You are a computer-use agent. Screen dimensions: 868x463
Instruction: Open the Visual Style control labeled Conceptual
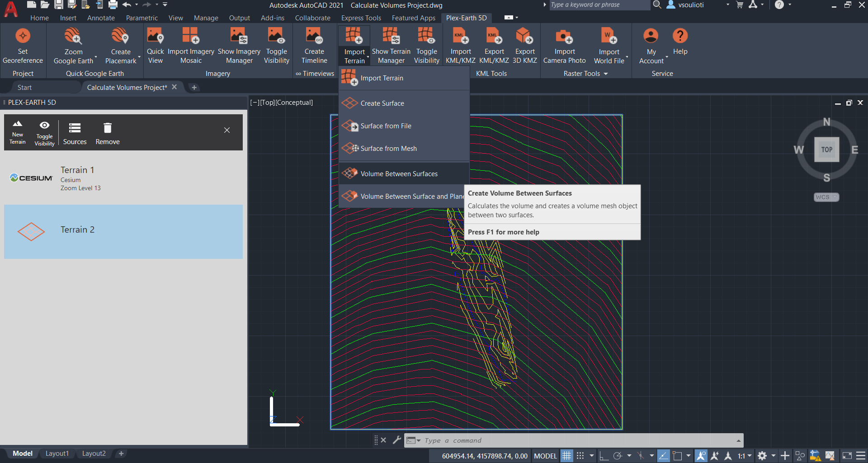[x=294, y=103]
